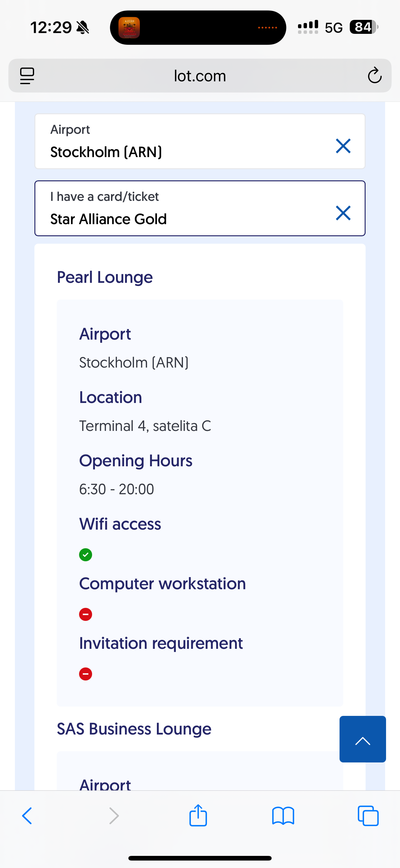
Task: Open Safari bookmarks
Action: pos(283,816)
